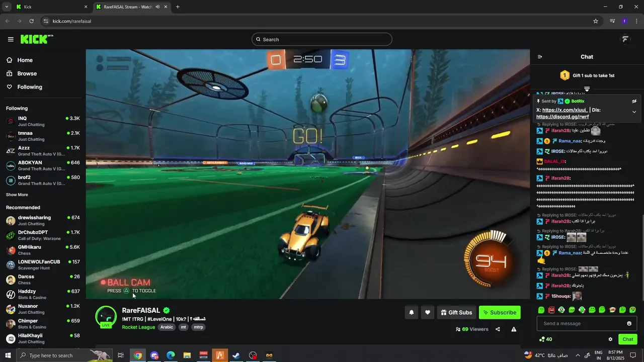This screenshot has height=362, width=644.
Task: Open the hamburger sidebar menu
Action: [x=11, y=39]
